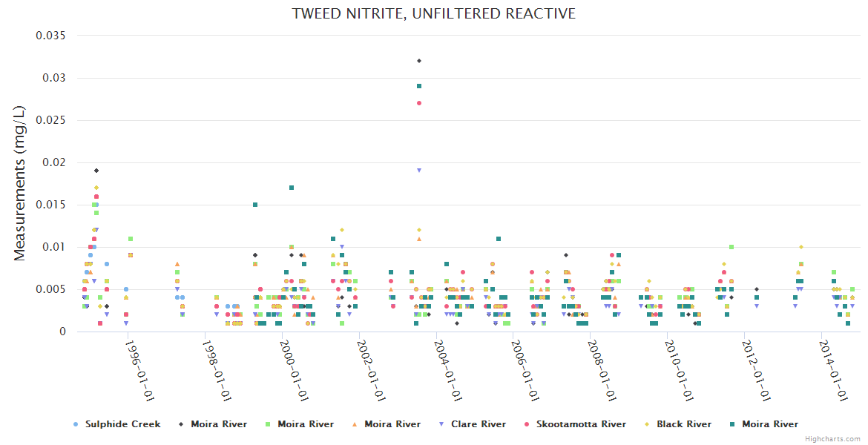Click the Black River yellow diamond legend marker
This screenshot has width=868, height=445.
pyautogui.click(x=648, y=424)
